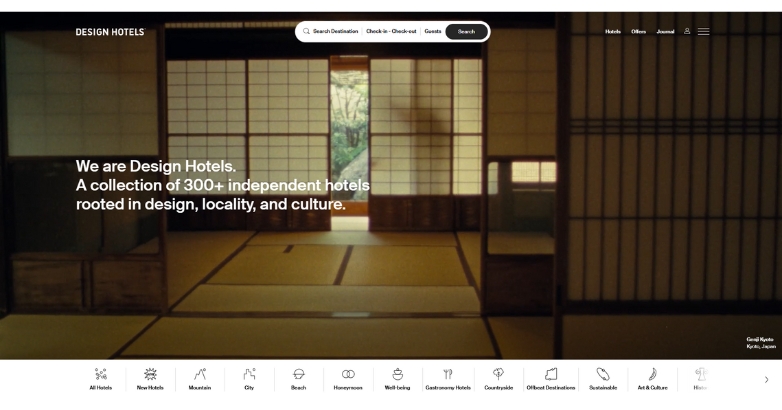Screen dimensions: 782x410
Task: Select the Art & Culture category
Action: click(x=652, y=380)
